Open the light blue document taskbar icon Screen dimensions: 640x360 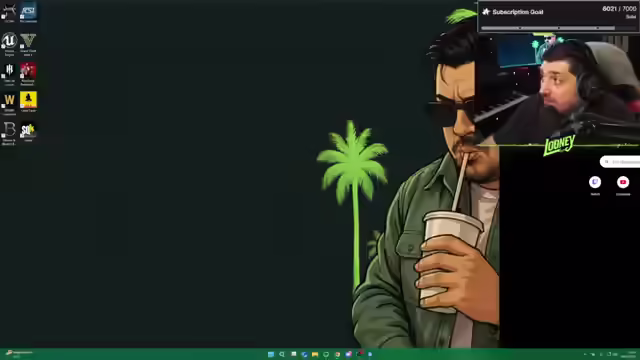tap(370, 354)
